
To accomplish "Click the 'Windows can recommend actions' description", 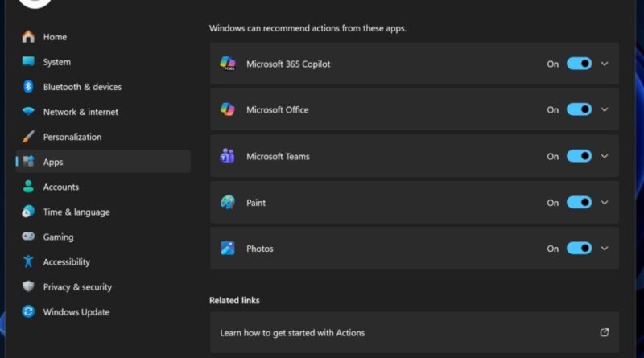I will pyautogui.click(x=308, y=28).
